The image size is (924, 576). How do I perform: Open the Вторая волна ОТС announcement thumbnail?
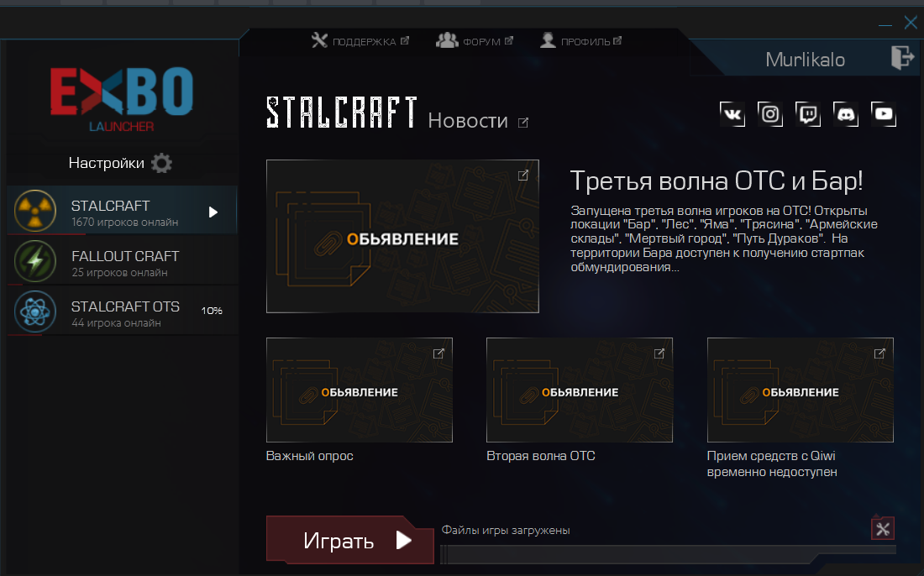580,390
